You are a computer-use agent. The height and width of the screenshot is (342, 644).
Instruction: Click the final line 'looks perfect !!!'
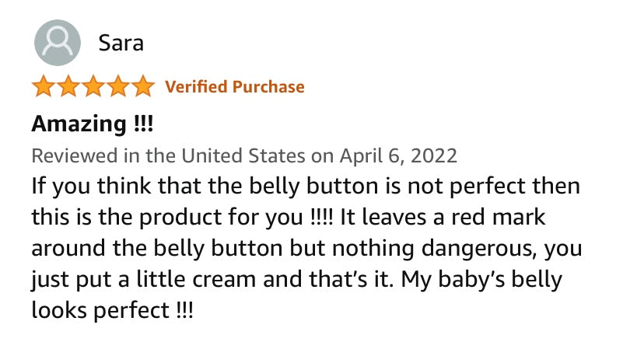(x=111, y=311)
